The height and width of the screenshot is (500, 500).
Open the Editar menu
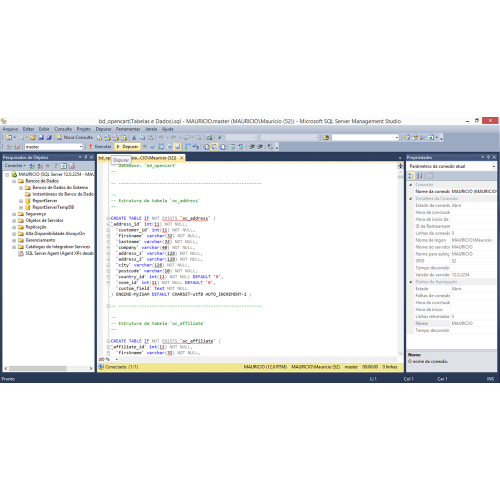point(28,129)
